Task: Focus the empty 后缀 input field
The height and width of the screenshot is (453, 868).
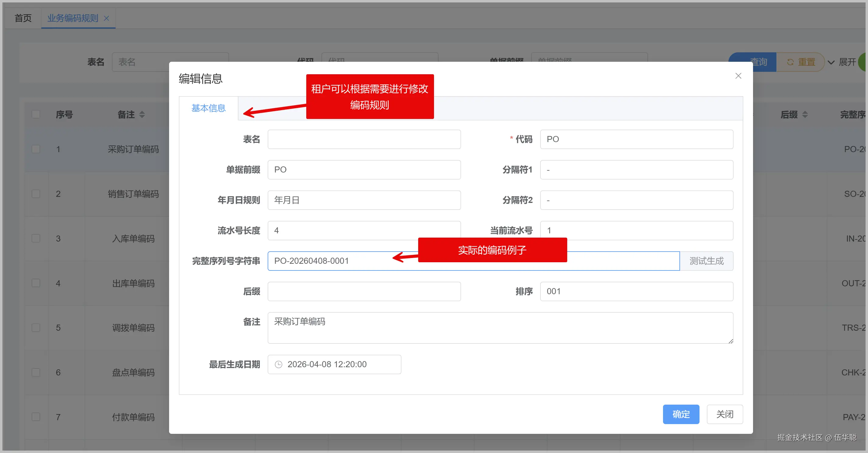Action: point(364,291)
